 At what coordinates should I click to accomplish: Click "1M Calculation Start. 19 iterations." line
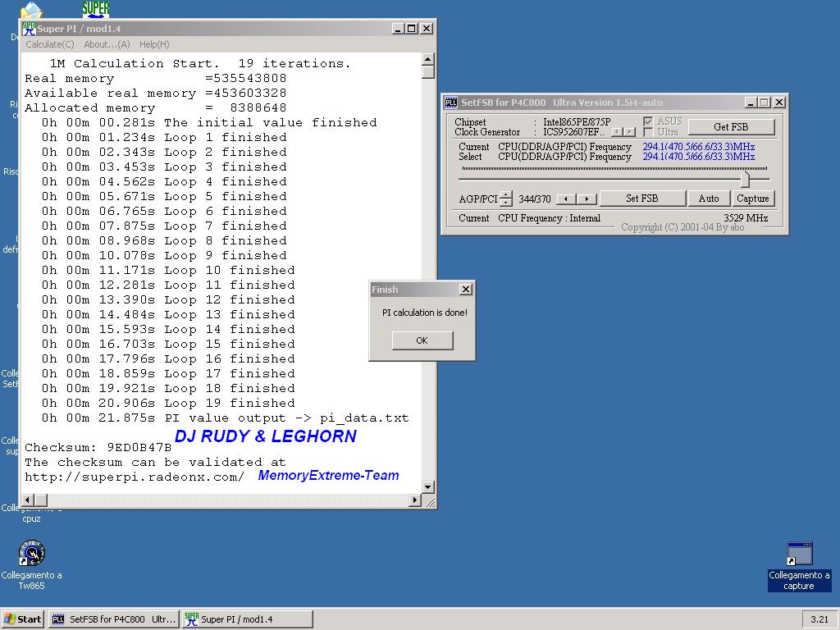pyautogui.click(x=200, y=63)
